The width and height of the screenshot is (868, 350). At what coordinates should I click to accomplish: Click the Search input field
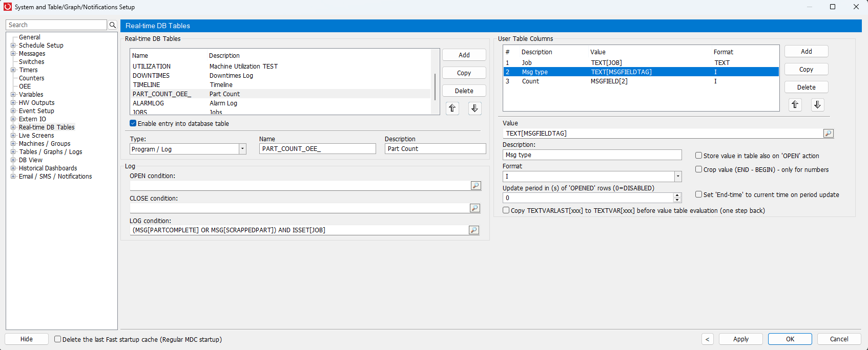tap(56, 25)
